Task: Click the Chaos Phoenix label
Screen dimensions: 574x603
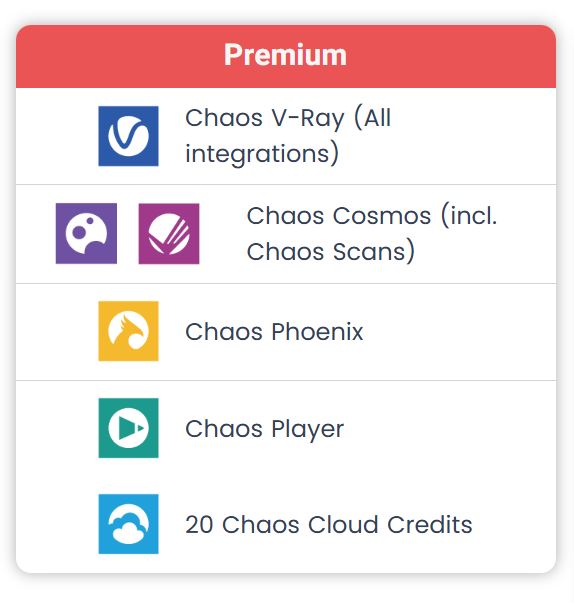Action: (x=274, y=331)
